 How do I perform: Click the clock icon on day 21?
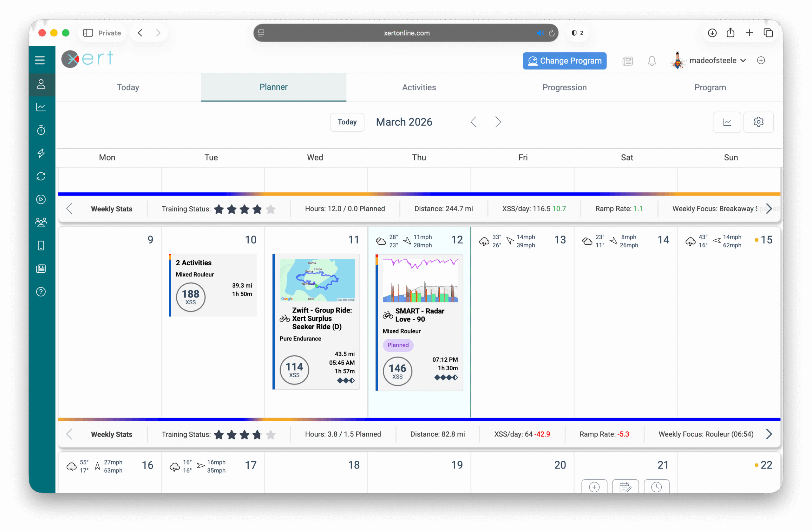656,487
